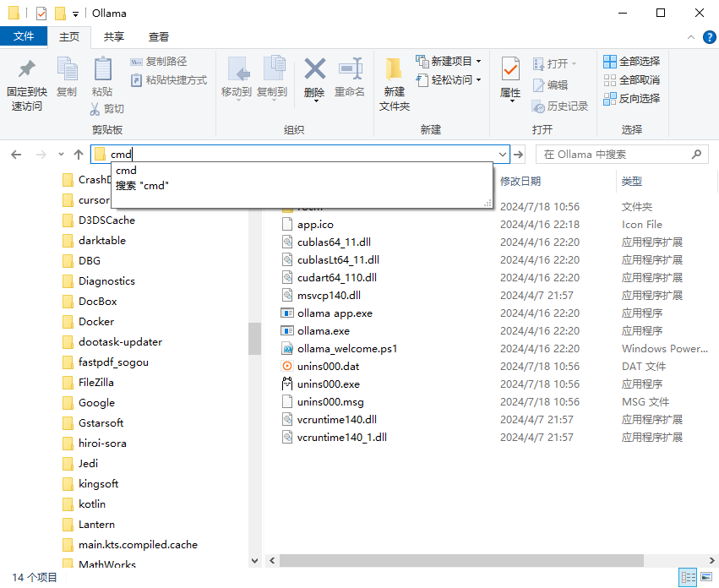The width and height of the screenshot is (719, 588).
Task: Click Copy path in the ribbon
Action: point(159,62)
